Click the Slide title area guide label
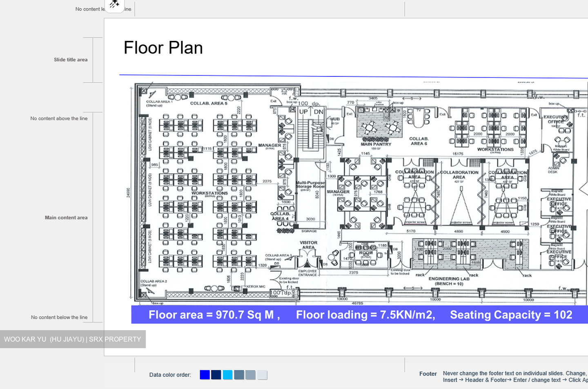588x389 pixels. click(x=71, y=60)
